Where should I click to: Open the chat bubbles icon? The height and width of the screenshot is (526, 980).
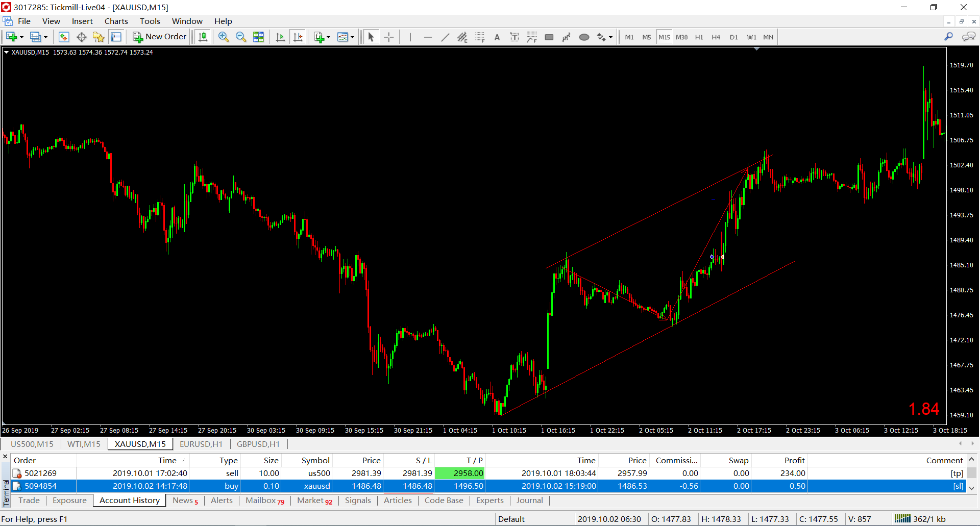[968, 37]
